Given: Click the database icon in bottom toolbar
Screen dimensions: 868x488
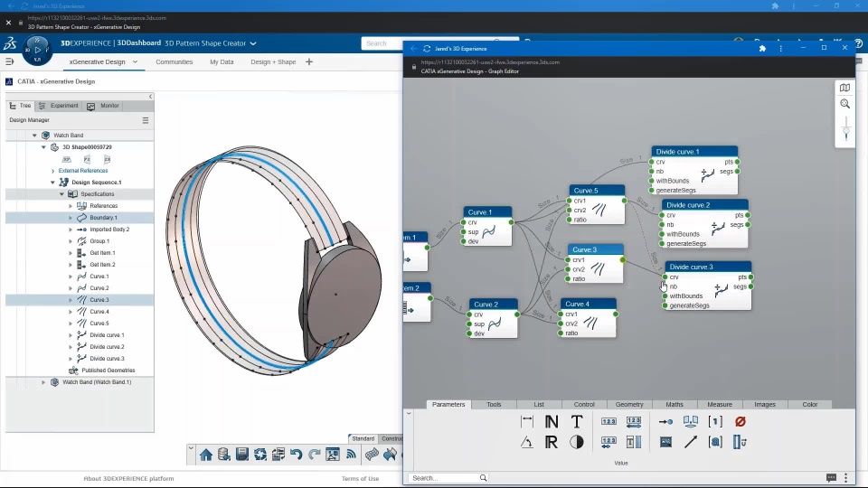Looking at the screenshot, I should (223, 455).
